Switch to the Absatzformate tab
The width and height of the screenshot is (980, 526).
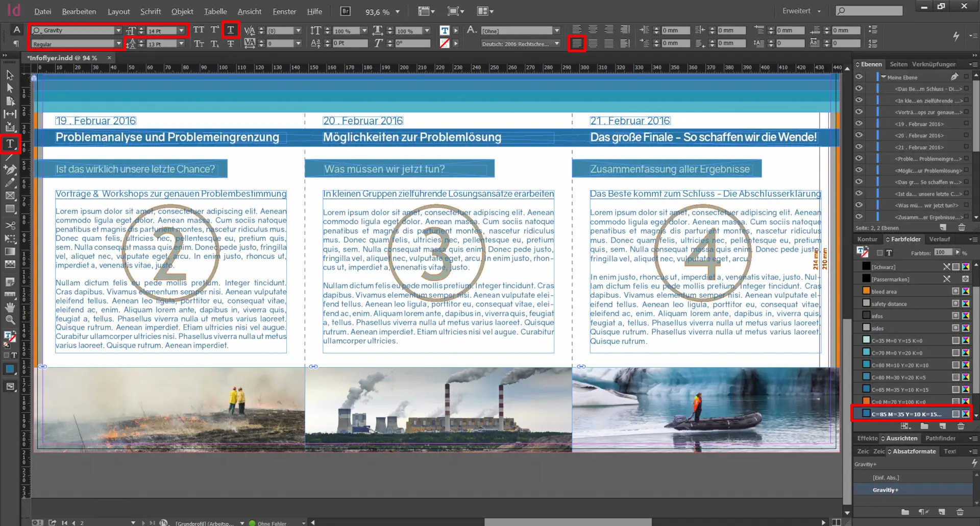[915, 451]
